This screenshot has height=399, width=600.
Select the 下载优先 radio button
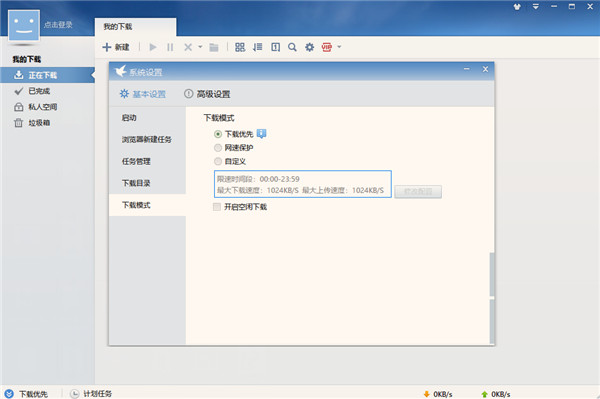coord(218,134)
